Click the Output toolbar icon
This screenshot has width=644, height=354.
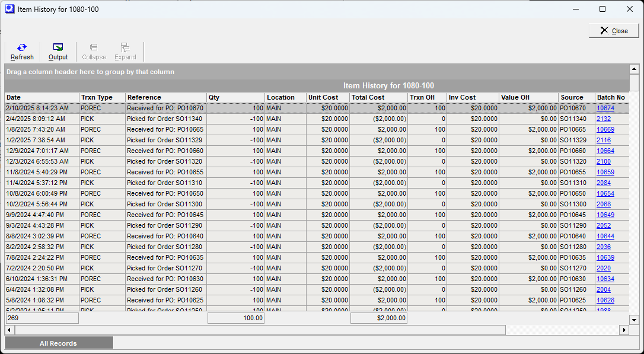[58, 50]
